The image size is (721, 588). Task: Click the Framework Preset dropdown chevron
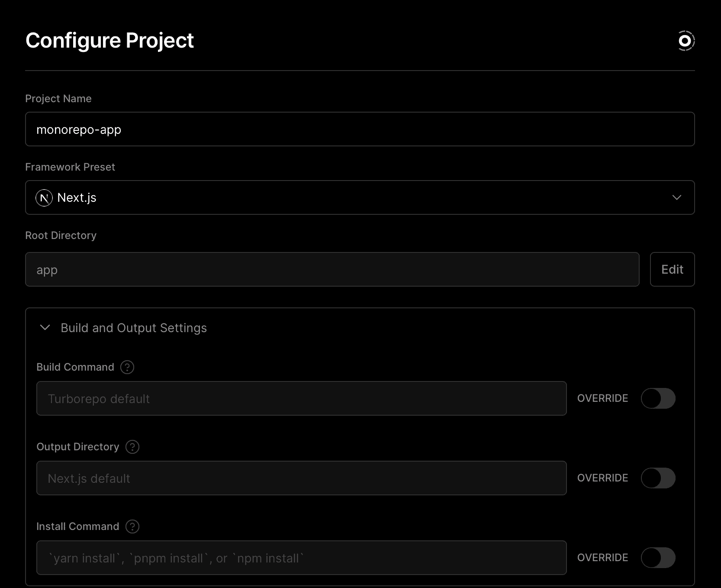(x=678, y=198)
